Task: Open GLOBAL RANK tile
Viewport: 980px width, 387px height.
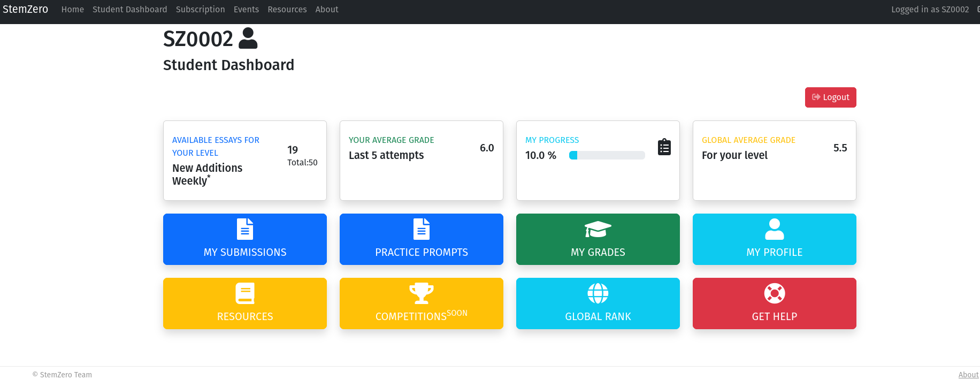Action: point(598,303)
